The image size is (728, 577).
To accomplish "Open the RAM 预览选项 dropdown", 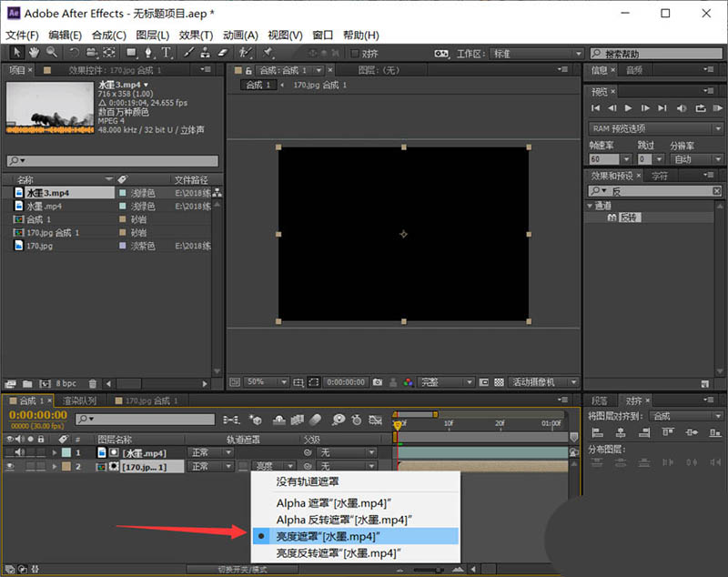I will click(x=655, y=128).
